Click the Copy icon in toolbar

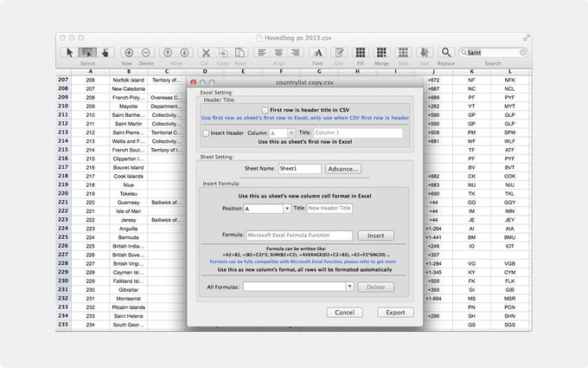point(223,53)
